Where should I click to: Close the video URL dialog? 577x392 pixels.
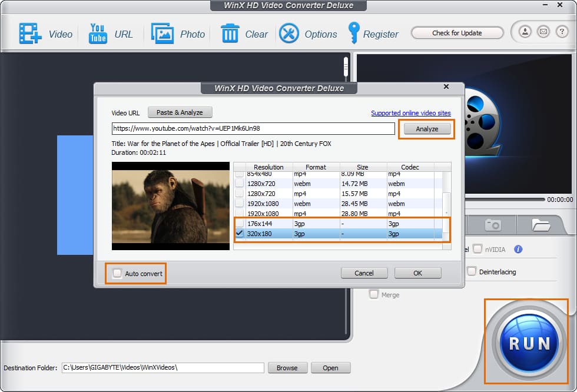[446, 87]
